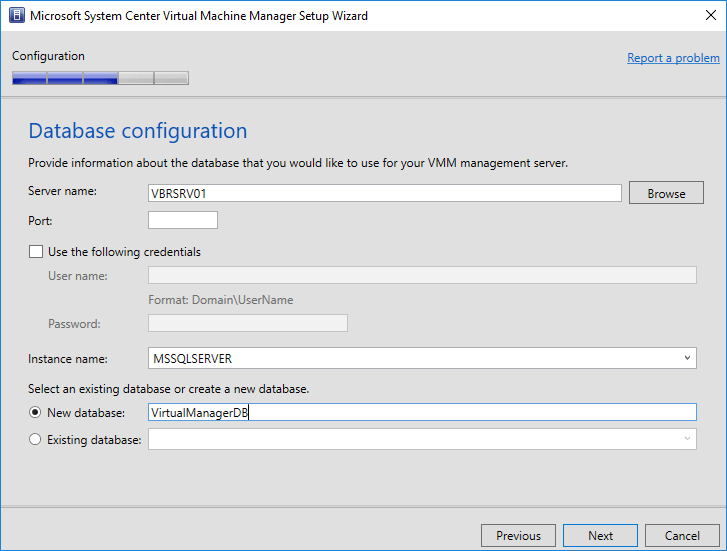The image size is (727, 551).
Task: Proceed by clicking Next
Action: click(600, 535)
